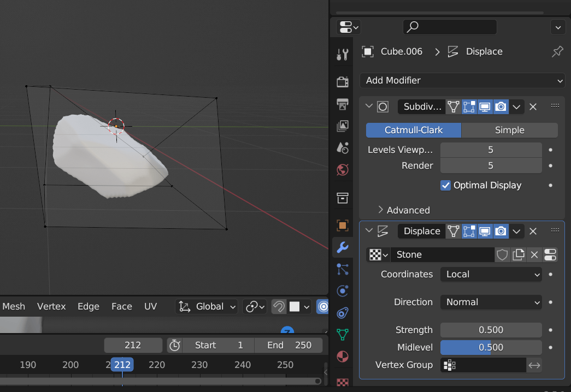Open the Mesh menu
The height and width of the screenshot is (392, 571).
pyautogui.click(x=14, y=306)
